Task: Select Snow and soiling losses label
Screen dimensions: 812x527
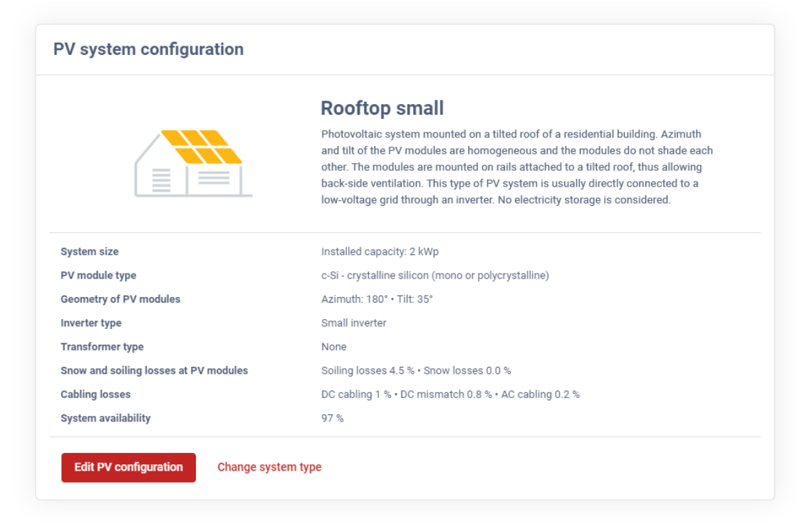Action: (155, 370)
